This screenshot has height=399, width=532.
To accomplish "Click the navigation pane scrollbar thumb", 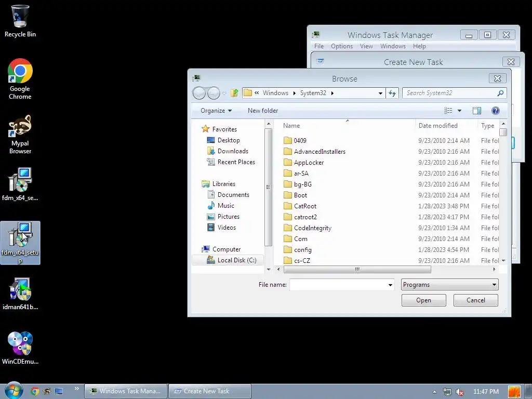I will 269,187.
